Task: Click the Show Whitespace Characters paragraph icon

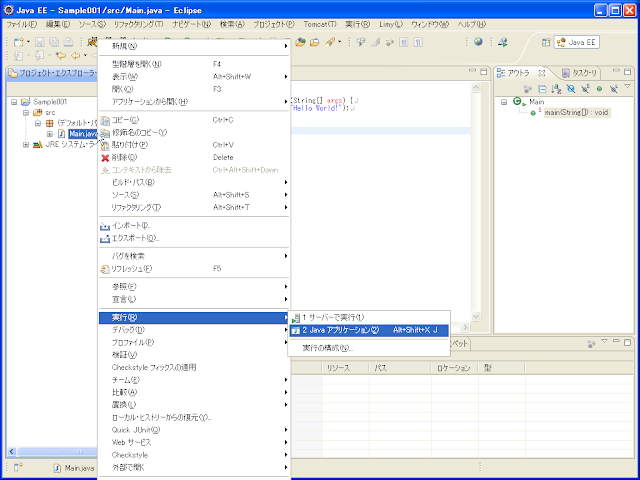Action: tap(418, 42)
